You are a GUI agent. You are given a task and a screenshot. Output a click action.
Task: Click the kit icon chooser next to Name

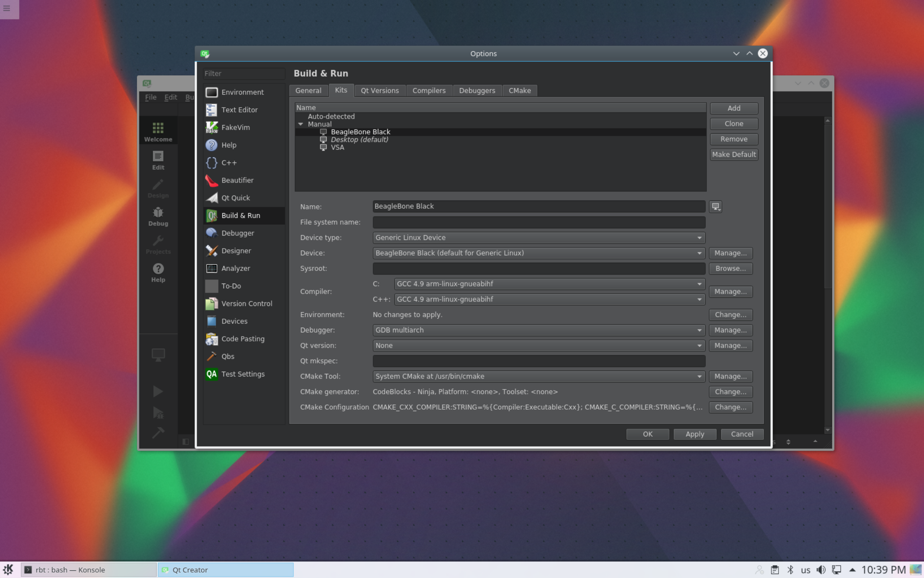715,206
